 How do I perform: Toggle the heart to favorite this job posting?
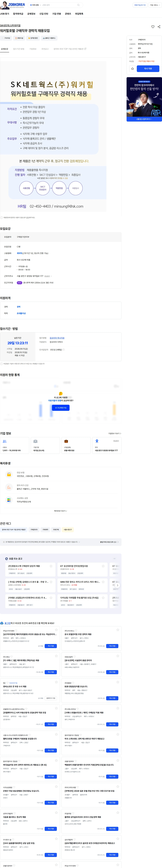[x=153, y=27]
